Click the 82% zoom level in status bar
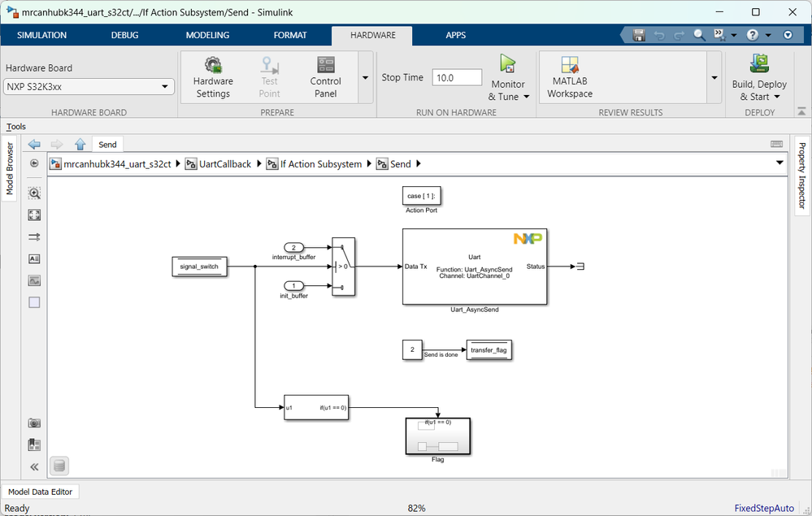The image size is (812, 516). click(416, 508)
